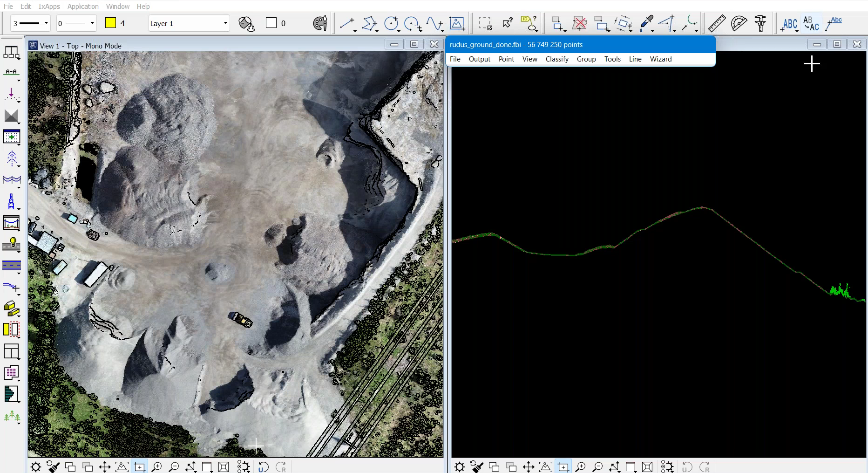
Task: Select the ruler measure distance tool
Action: tap(717, 23)
